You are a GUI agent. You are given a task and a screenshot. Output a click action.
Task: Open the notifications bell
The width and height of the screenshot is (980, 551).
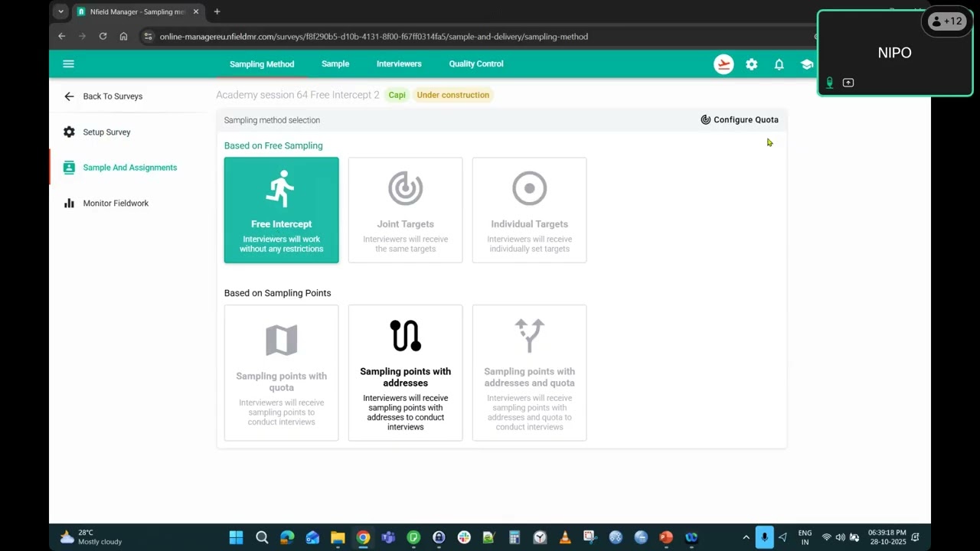pyautogui.click(x=779, y=64)
